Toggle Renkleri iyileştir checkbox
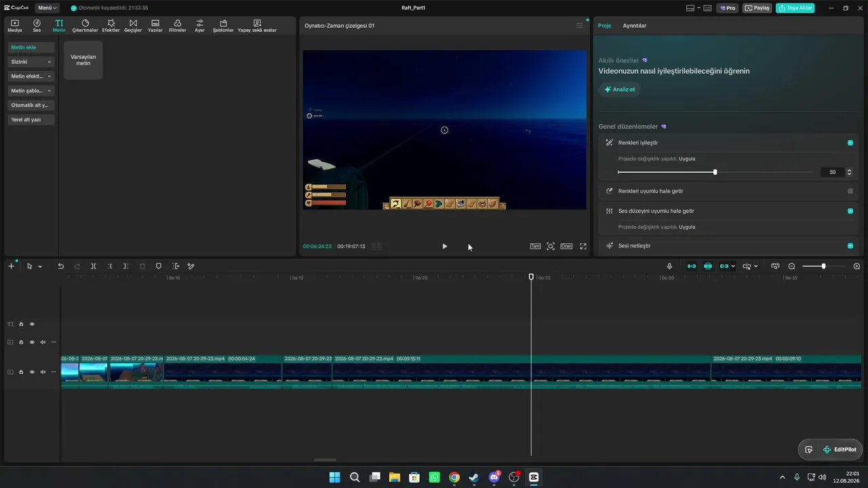The width and height of the screenshot is (868, 488). click(x=850, y=143)
